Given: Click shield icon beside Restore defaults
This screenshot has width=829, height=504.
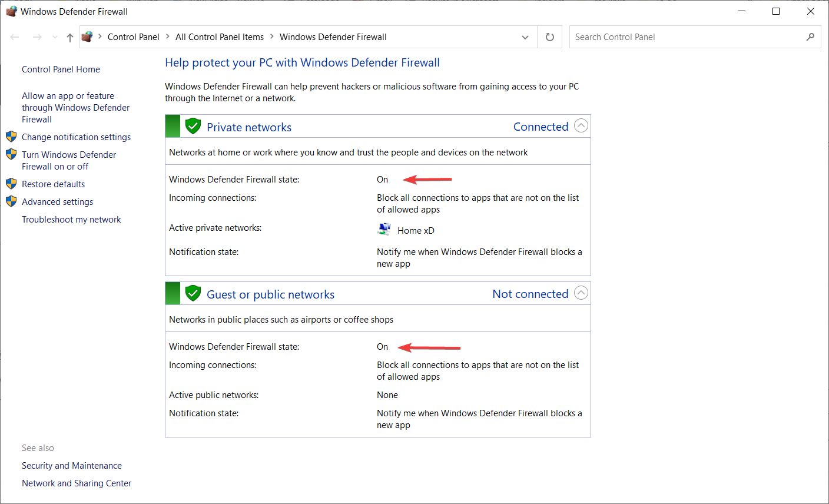Looking at the screenshot, I should [11, 184].
